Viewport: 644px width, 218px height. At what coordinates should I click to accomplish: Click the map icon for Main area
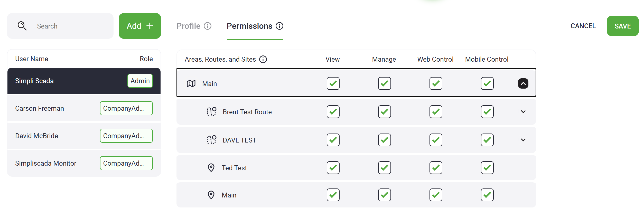[191, 83]
